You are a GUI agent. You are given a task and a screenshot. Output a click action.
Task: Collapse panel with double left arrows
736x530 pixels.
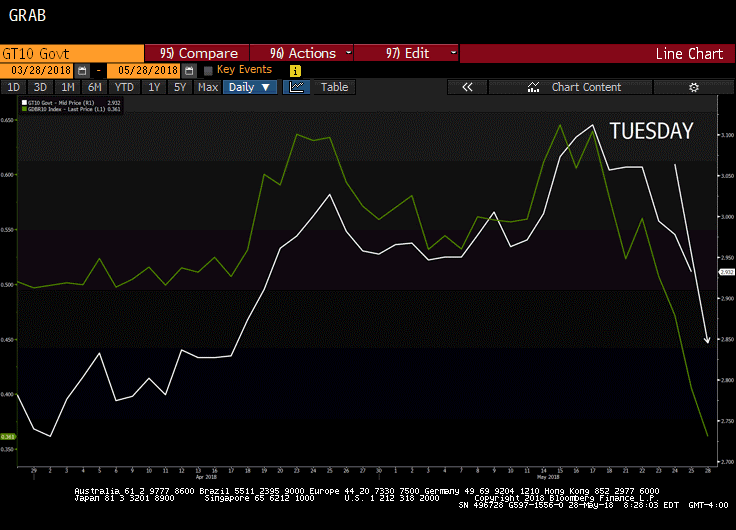coord(466,87)
